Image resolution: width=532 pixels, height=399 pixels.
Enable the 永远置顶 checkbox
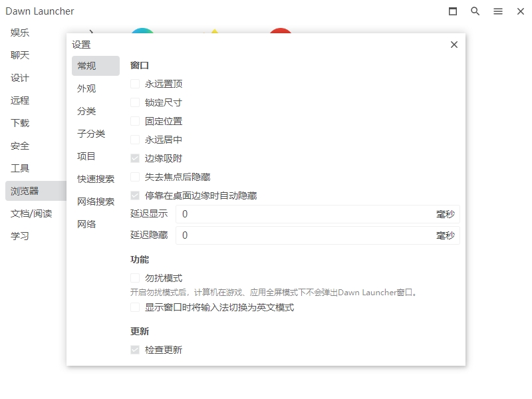[x=135, y=84]
